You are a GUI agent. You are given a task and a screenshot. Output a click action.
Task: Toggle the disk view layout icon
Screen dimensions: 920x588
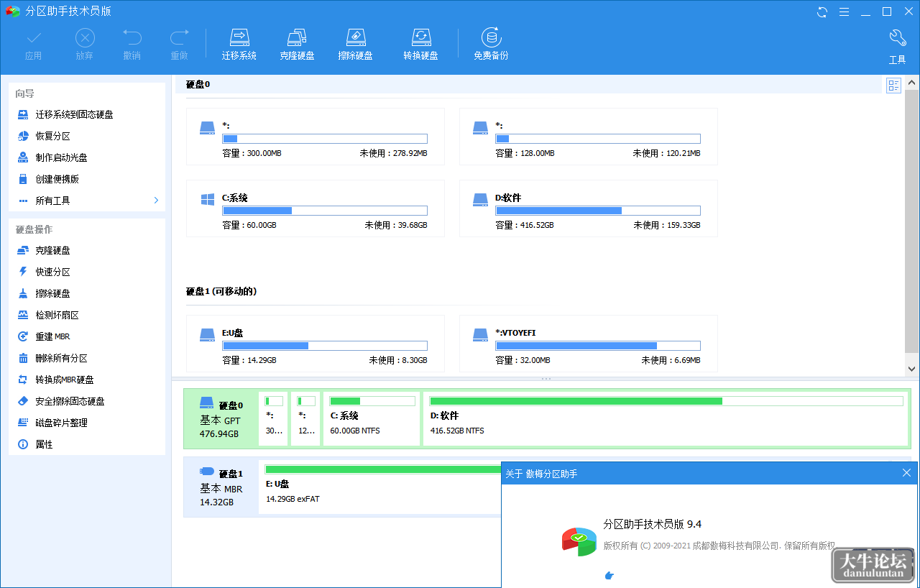[x=894, y=86]
